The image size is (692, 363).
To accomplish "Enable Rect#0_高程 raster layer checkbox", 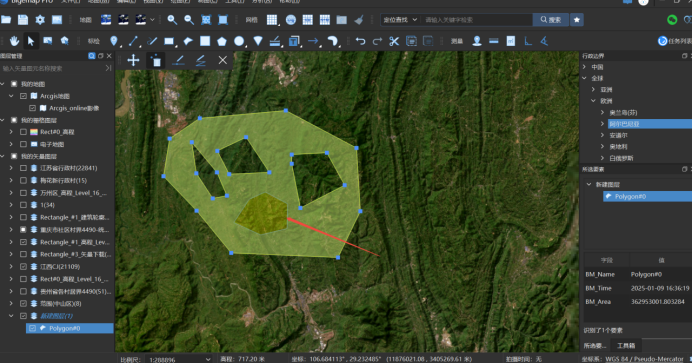I will click(23, 131).
